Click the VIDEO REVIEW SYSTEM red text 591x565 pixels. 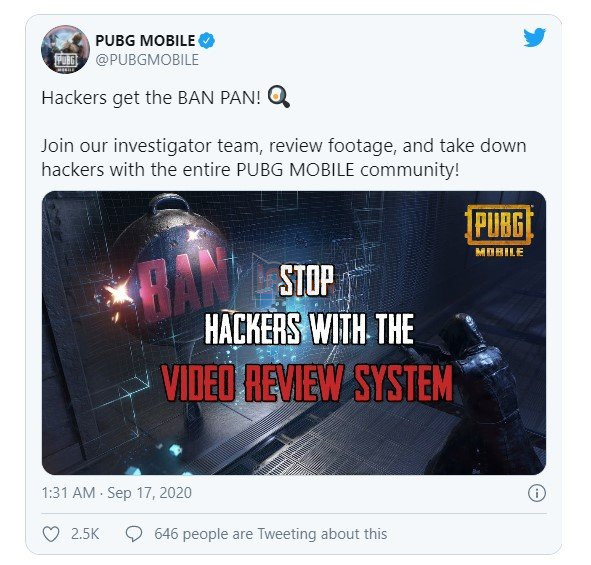point(307,383)
